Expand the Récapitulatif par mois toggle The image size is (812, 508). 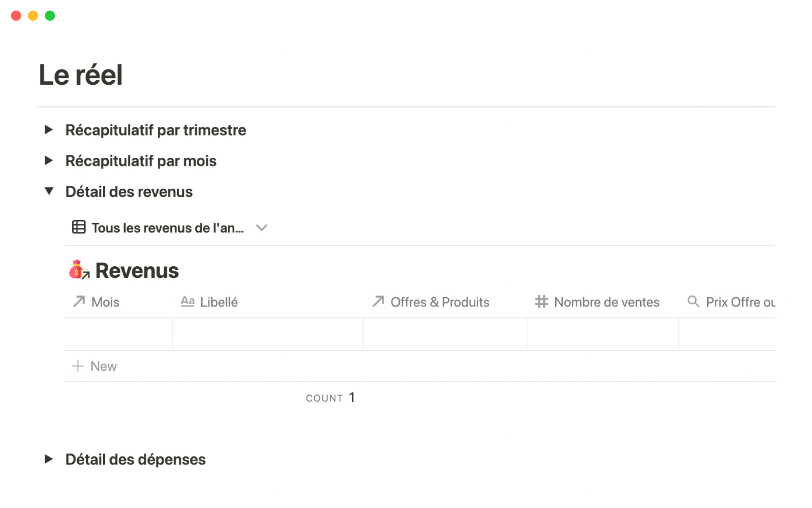pyautogui.click(x=49, y=161)
